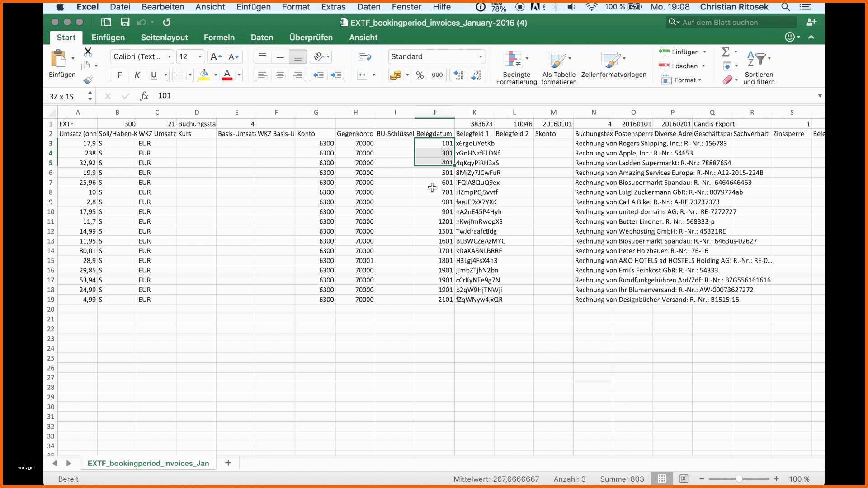This screenshot has height=488, width=868.
Task: Click the AutoSum sigma icon
Action: [726, 52]
